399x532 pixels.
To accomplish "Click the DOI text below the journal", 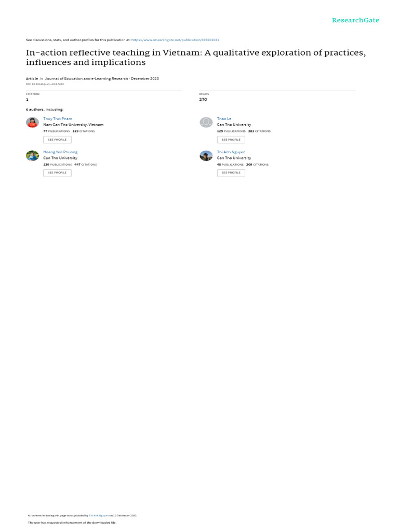I will (x=45, y=84).
